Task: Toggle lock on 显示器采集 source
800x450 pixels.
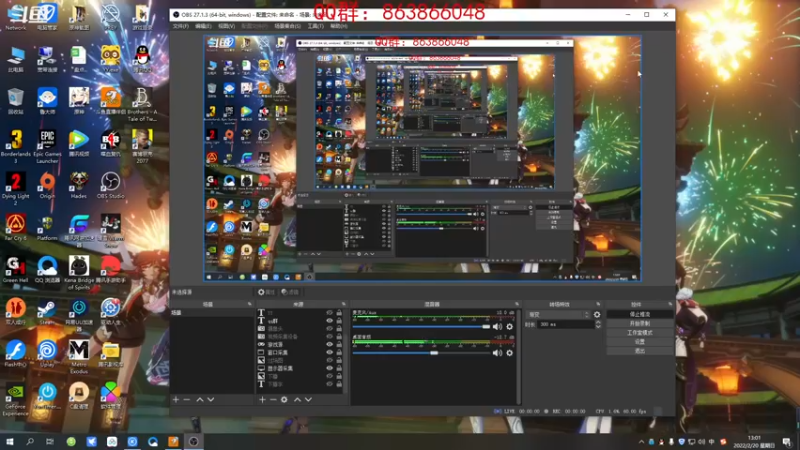Action: (x=339, y=368)
